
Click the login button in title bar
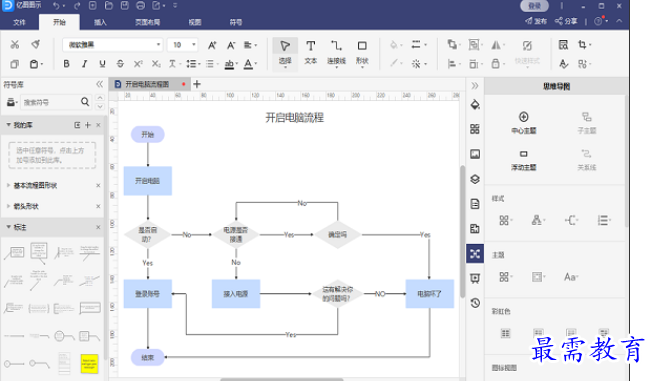534,6
